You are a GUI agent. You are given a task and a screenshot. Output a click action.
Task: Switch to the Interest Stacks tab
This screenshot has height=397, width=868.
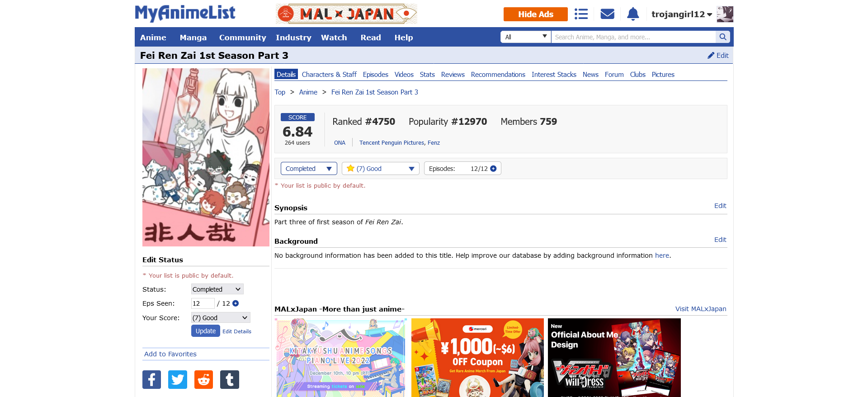tap(554, 75)
